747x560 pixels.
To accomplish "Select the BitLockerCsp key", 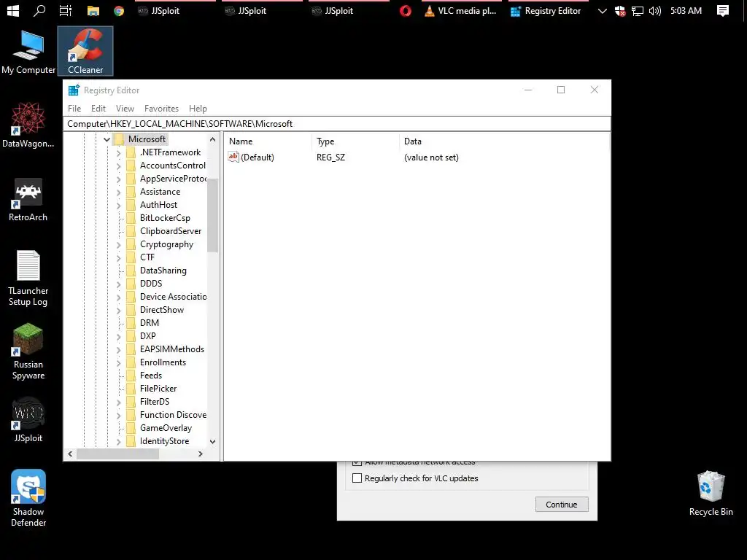I will (x=165, y=218).
